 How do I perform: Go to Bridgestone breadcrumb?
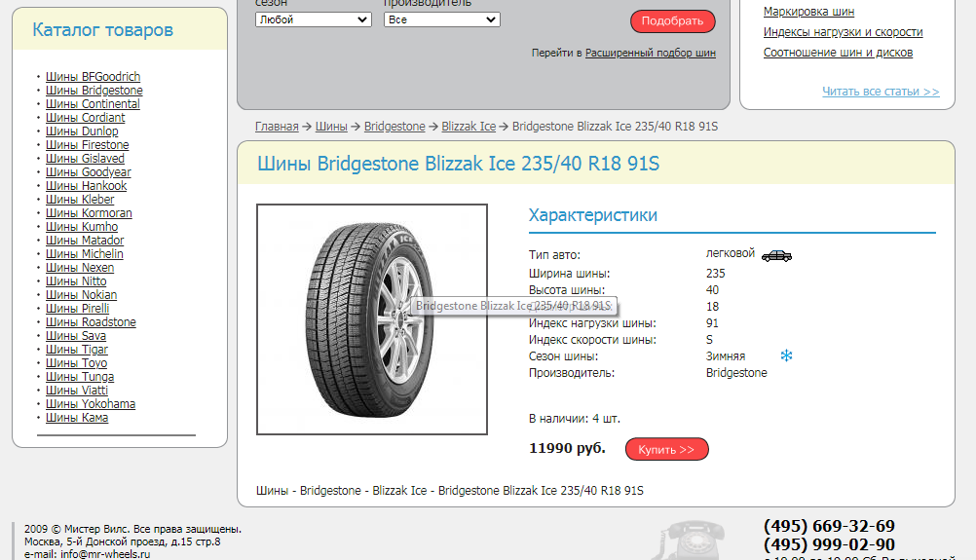394,127
